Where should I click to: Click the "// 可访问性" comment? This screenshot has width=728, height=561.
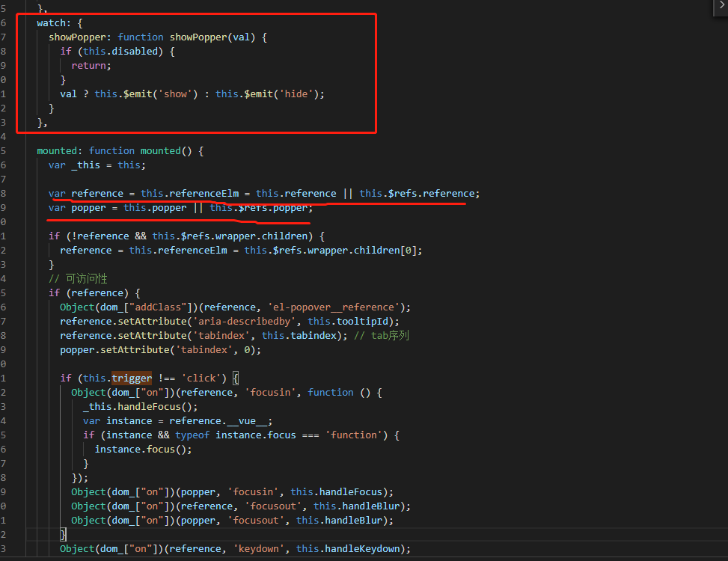(78, 279)
